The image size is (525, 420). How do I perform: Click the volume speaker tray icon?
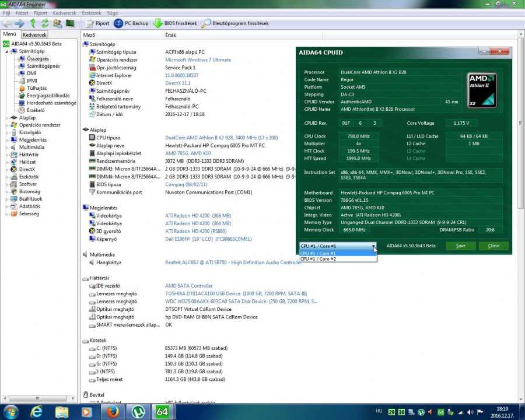click(x=470, y=412)
